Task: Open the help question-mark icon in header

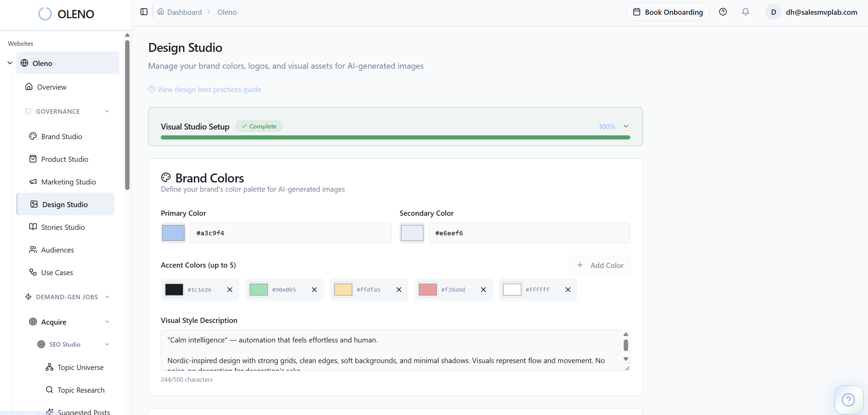Action: (723, 12)
